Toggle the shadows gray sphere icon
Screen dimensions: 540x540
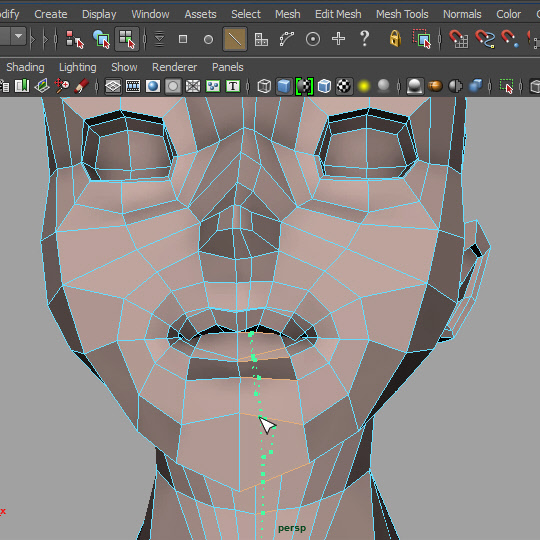point(383,85)
